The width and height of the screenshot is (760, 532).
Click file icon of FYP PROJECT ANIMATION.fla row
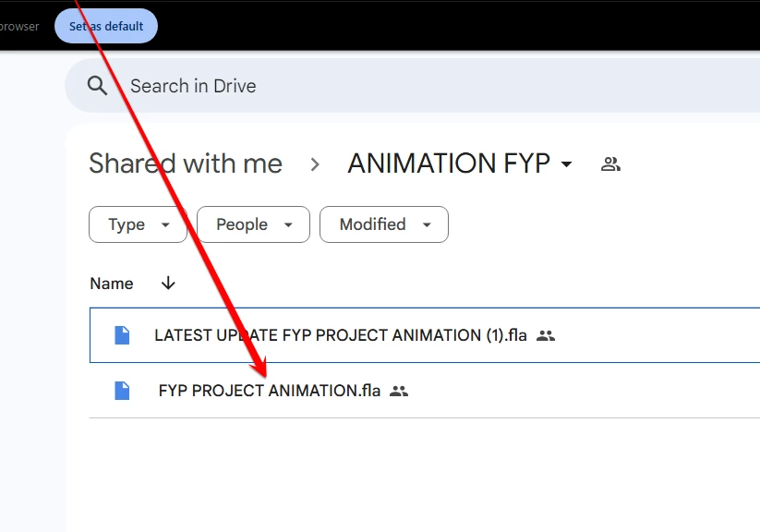[x=122, y=391]
